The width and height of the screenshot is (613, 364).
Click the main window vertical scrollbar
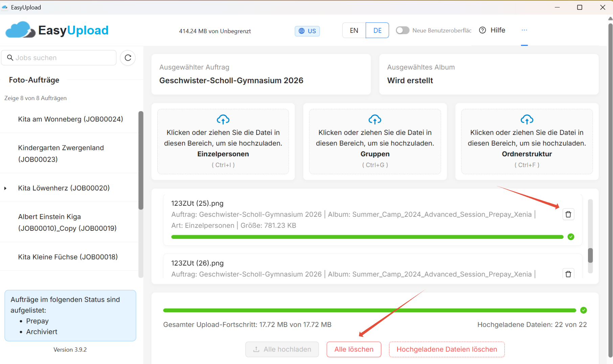pos(610,189)
